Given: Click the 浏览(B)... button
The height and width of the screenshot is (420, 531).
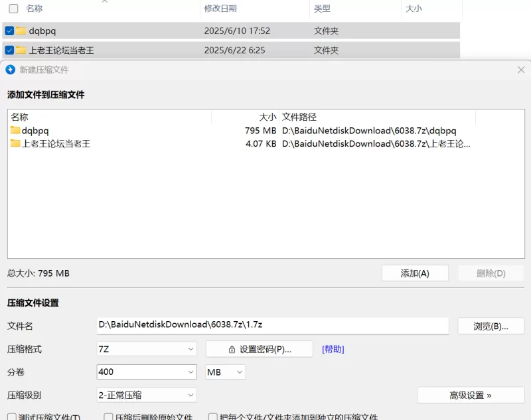Looking at the screenshot, I should (491, 326).
